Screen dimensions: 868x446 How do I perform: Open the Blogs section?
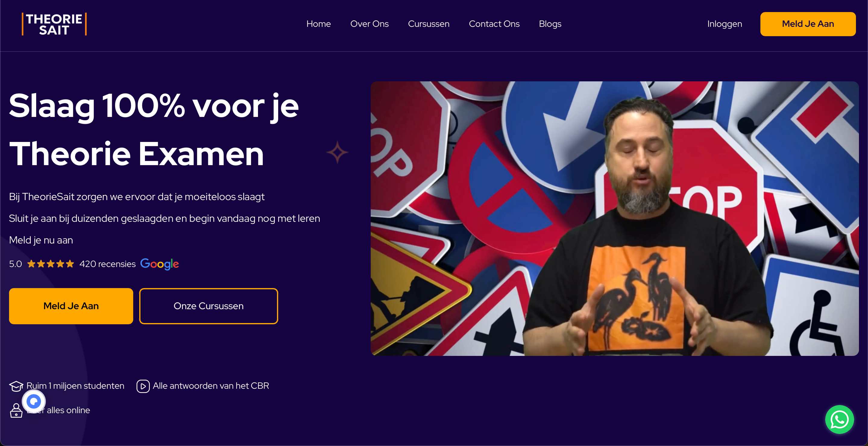[550, 24]
